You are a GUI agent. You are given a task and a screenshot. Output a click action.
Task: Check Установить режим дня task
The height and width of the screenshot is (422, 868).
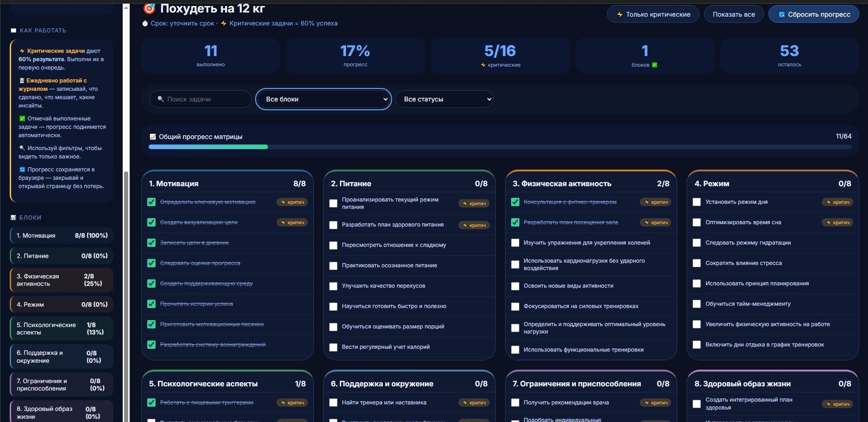[697, 202]
